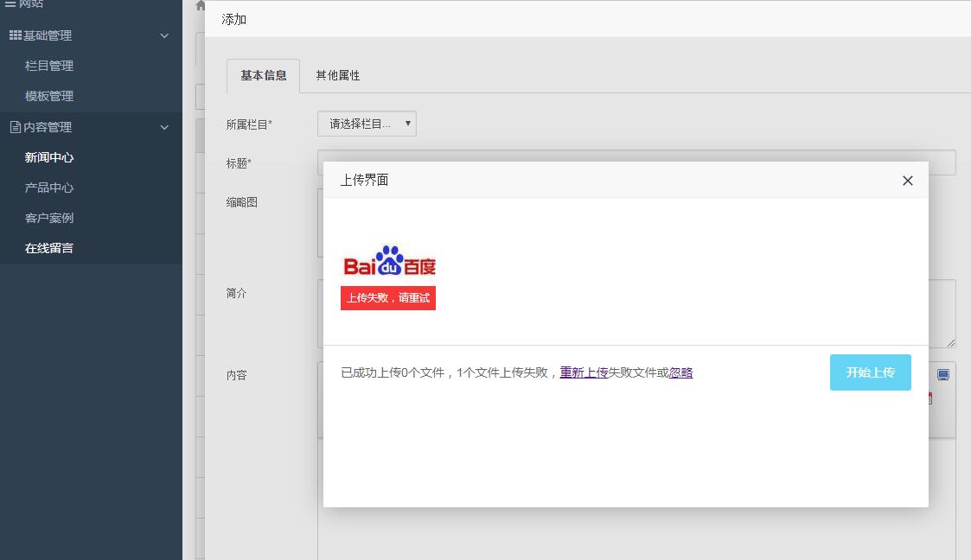Screen dimensions: 971x560
Task: Open 客户案例 in the sidebar
Action: point(49,218)
